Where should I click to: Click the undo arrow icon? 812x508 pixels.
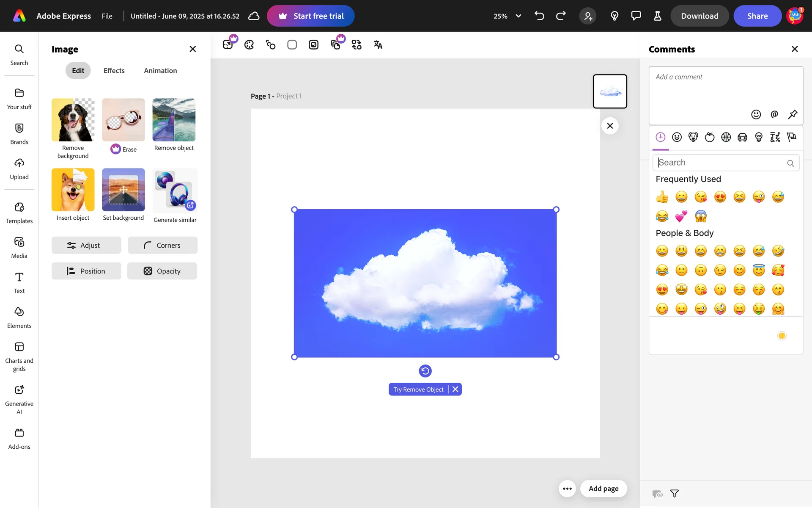coord(539,16)
